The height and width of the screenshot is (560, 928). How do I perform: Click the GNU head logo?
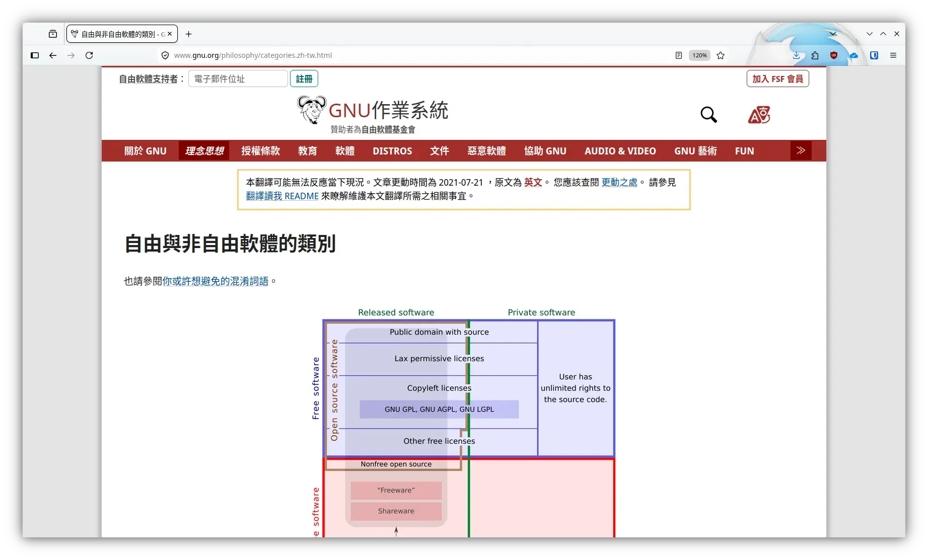tap(312, 110)
